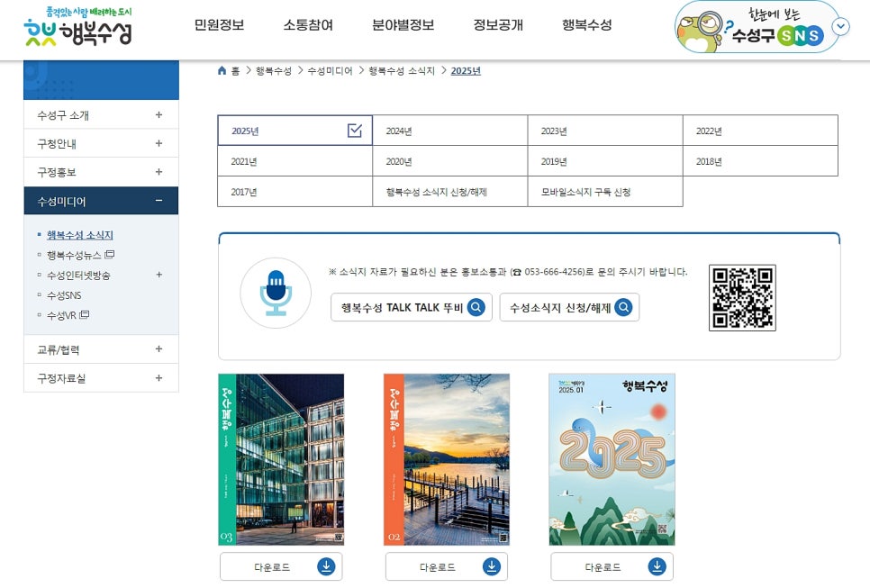Switch to the 2022년 tab
This screenshot has width=870, height=588.
click(x=760, y=131)
